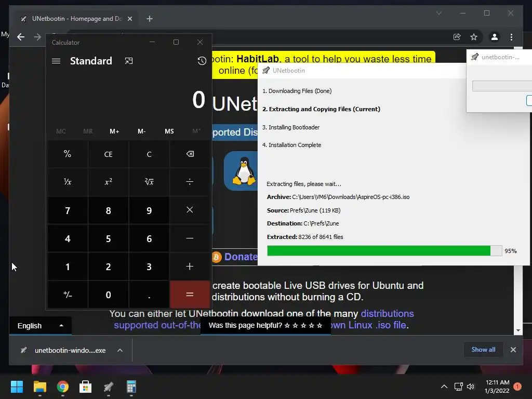
Task: Click the UNetbootin extraction progress bar
Action: (x=384, y=251)
